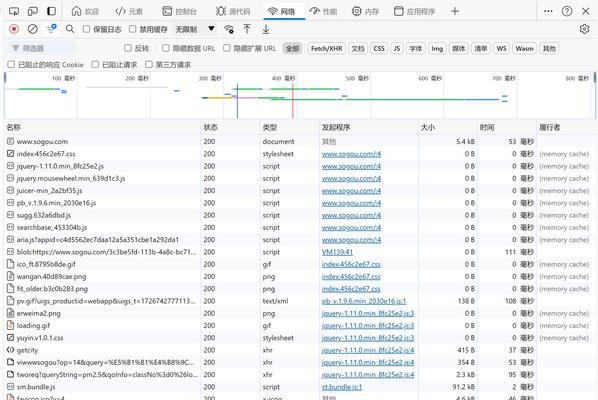598x400 pixels.
Task: Filter by 其他 other requests
Action: 549,48
